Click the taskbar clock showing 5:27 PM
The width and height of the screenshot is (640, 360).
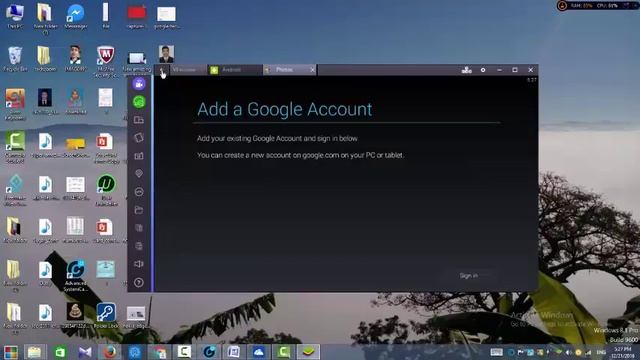(623, 352)
